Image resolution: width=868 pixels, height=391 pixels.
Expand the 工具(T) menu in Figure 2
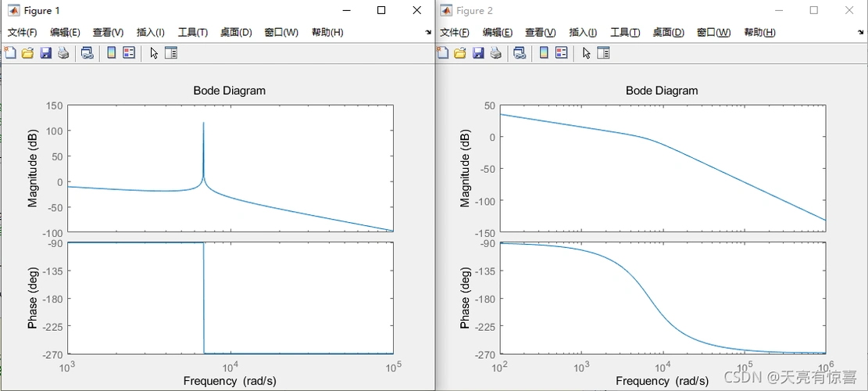point(625,32)
